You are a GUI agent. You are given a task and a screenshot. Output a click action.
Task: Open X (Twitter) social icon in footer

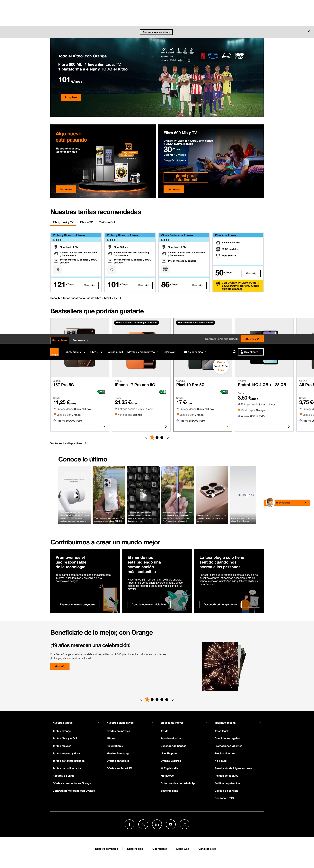pos(143,824)
